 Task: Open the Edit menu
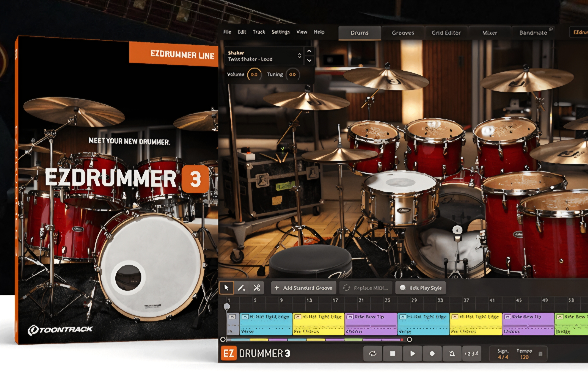242,32
